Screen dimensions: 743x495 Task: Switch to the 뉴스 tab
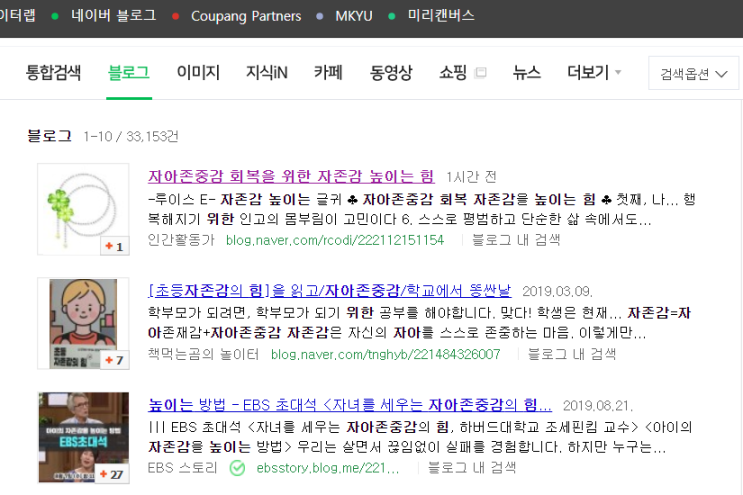coord(526,72)
